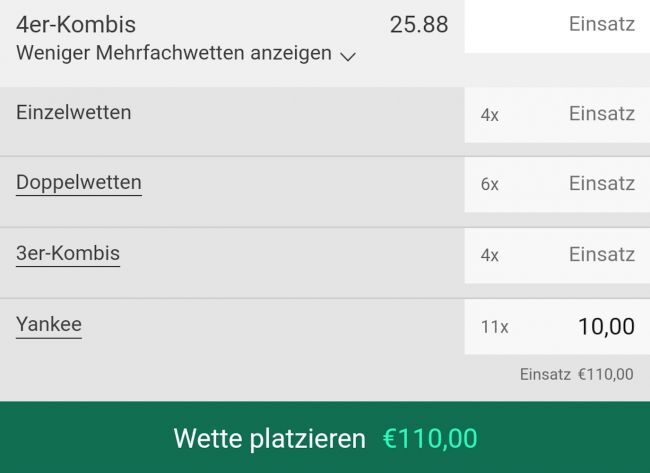
Task: Click the 4x multiplier beside Einzelwetten
Action: 489,115
